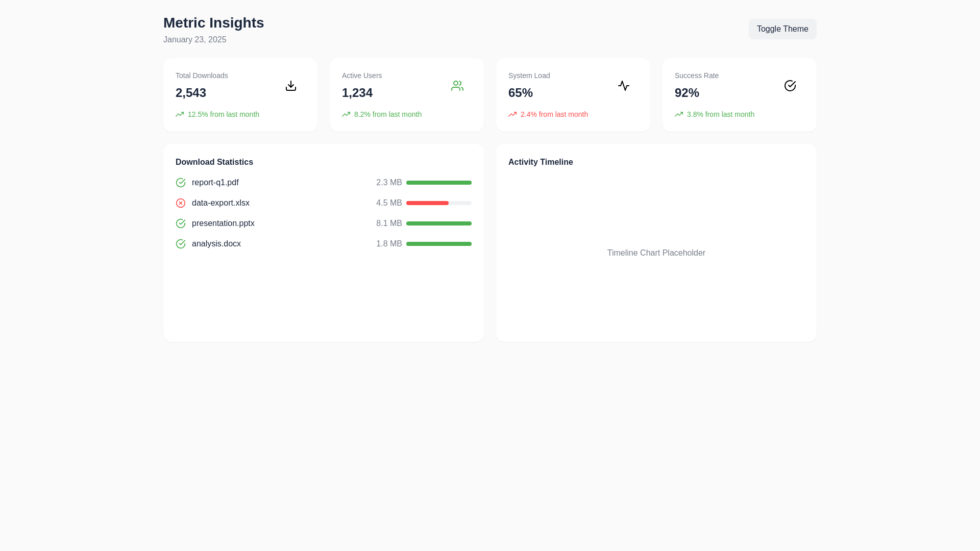Click the users icon on Active Users card
The image size is (980, 551).
pyautogui.click(x=457, y=86)
